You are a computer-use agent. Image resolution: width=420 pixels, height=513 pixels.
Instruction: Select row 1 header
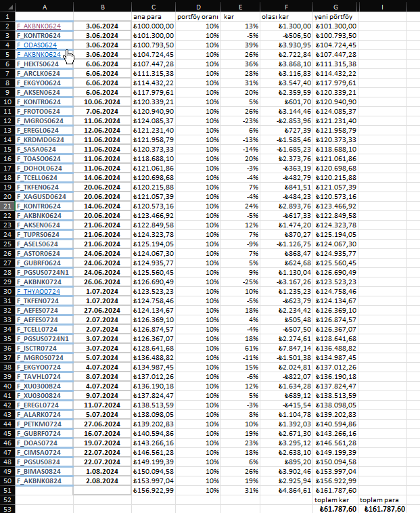7,17
